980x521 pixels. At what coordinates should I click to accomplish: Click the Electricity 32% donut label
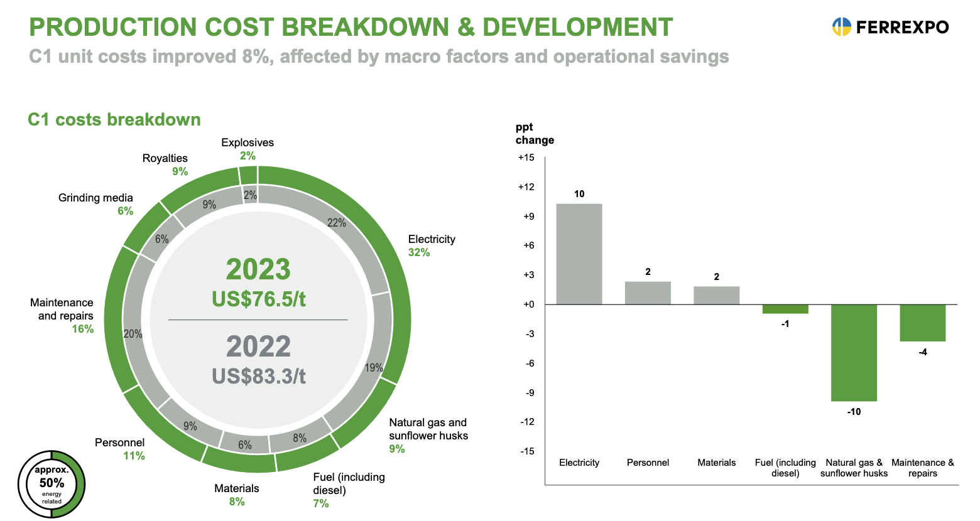431,245
